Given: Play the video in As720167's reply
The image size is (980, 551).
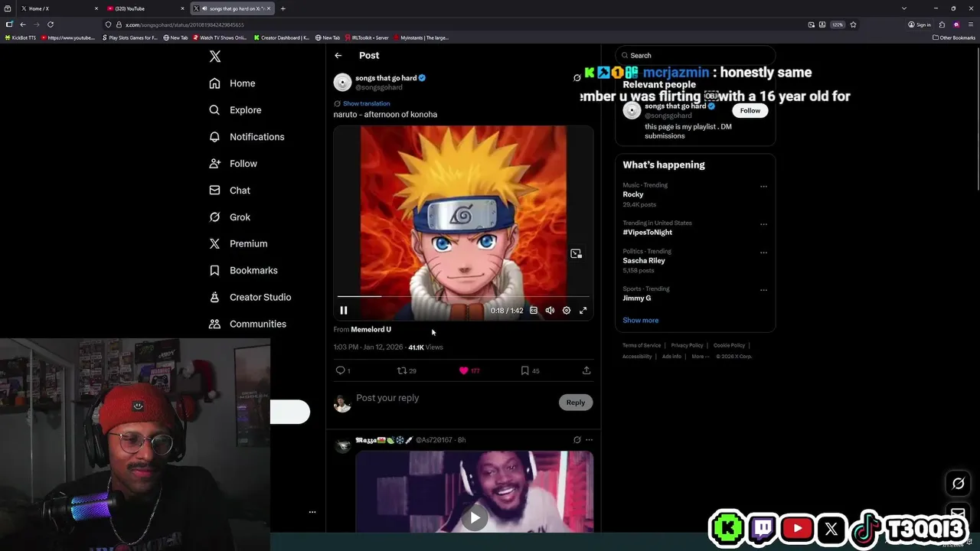Looking at the screenshot, I should (475, 517).
